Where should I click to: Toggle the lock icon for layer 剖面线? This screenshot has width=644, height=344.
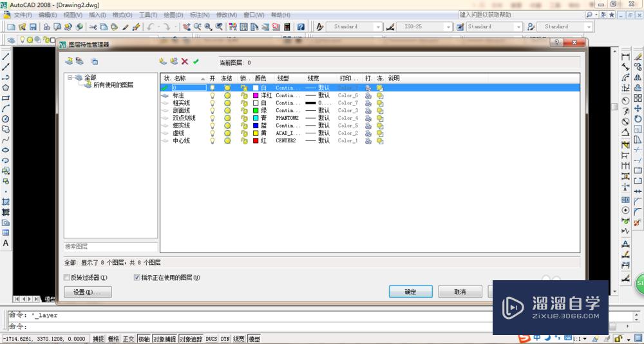[244, 111]
